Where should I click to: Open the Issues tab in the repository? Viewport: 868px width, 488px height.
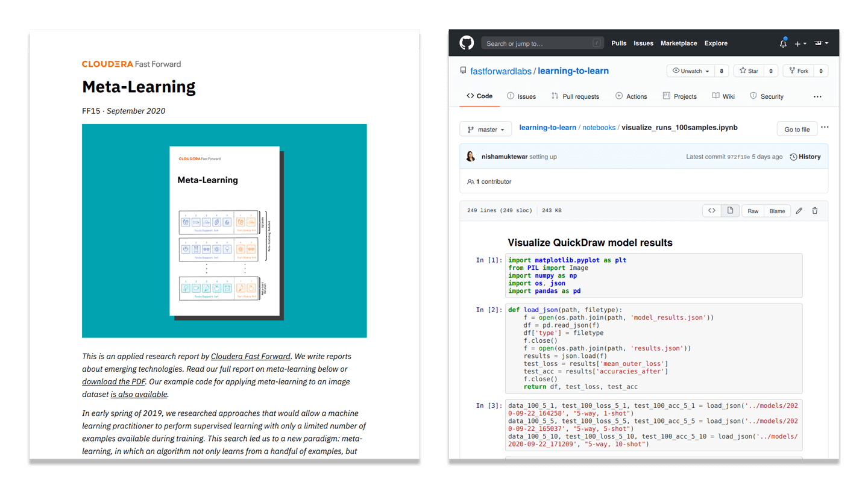point(521,96)
